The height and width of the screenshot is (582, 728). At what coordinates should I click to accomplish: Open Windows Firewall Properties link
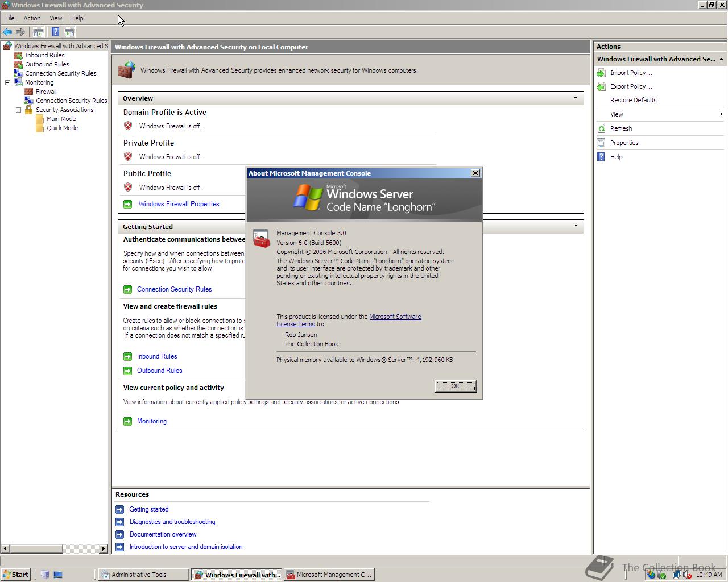pyautogui.click(x=179, y=204)
